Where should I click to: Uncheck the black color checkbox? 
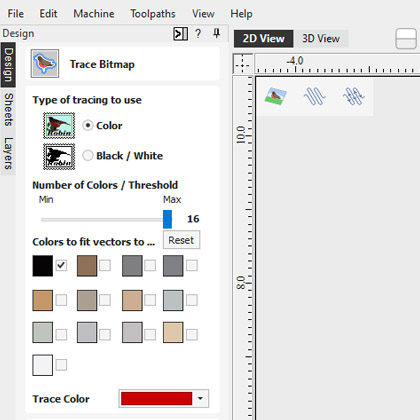[61, 266]
